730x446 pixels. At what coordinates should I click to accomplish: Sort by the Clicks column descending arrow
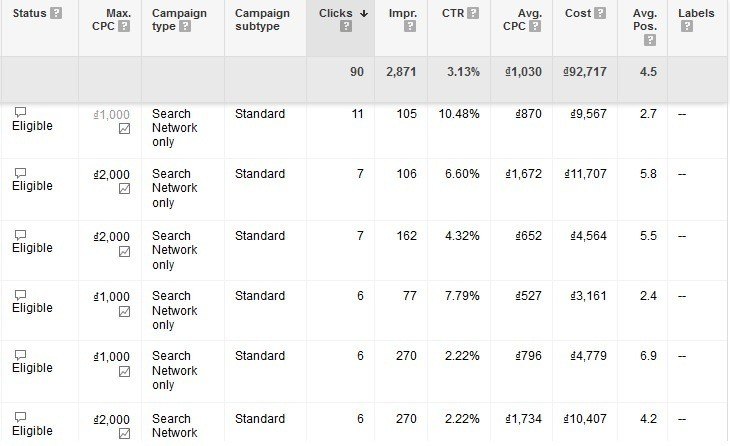click(x=364, y=14)
